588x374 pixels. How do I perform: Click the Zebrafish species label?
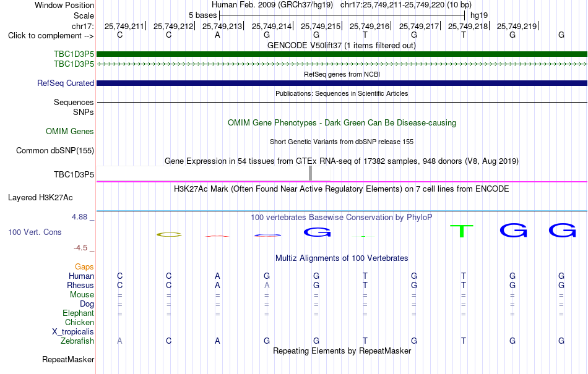click(x=77, y=341)
